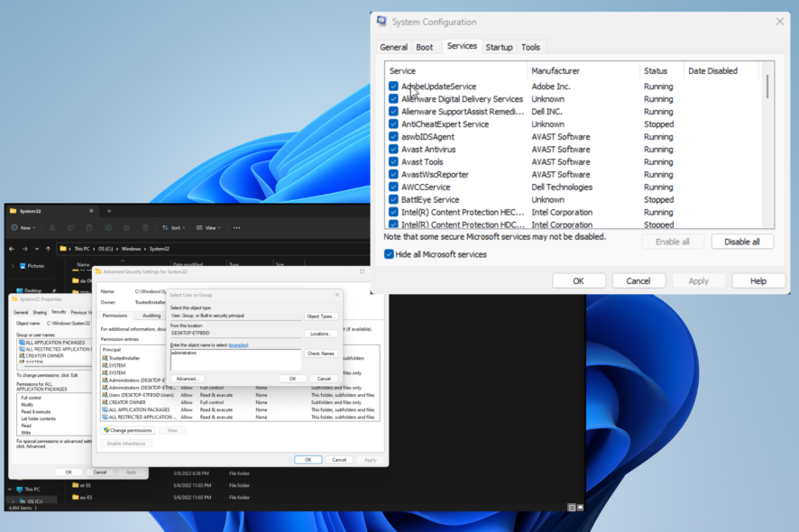Click the Pictures icon in Explorer navigation pane
Screen dimensions: 799x532
tap(23, 266)
